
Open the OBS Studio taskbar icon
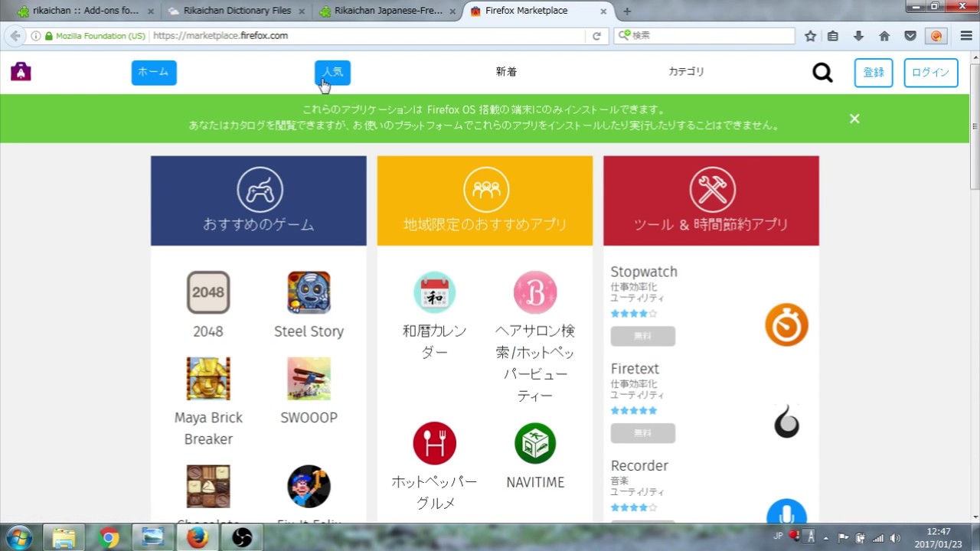[x=242, y=538]
